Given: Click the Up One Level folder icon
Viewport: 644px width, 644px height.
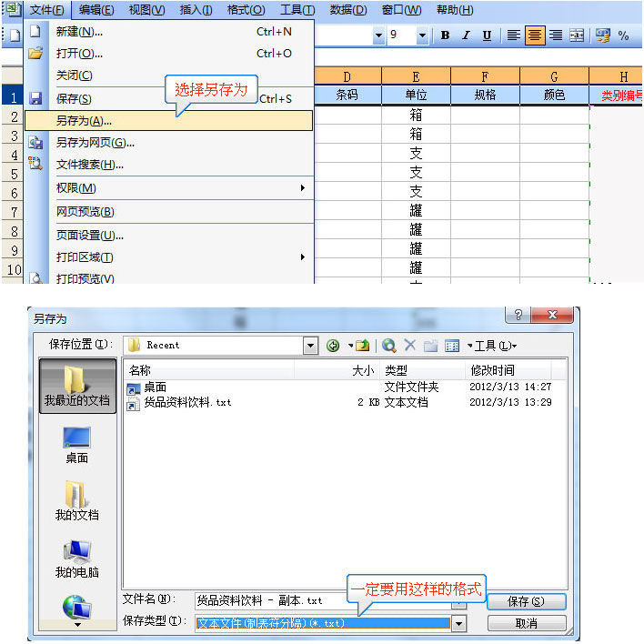Looking at the screenshot, I should 363,345.
